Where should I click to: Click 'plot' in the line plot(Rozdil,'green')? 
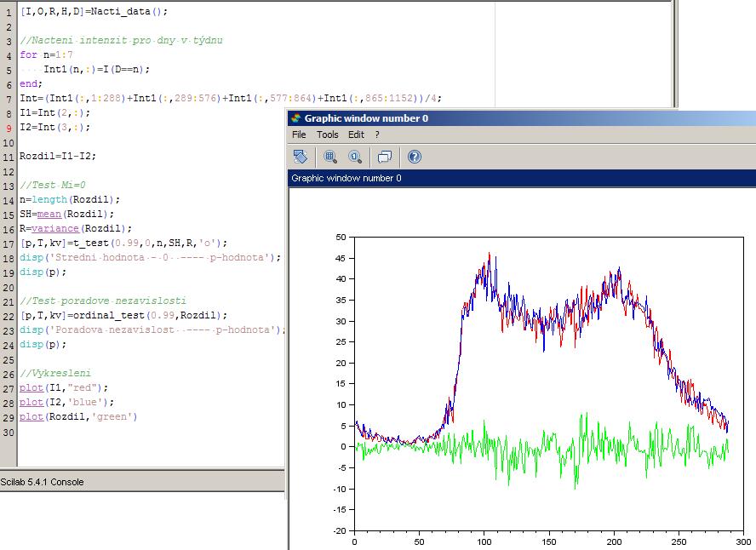point(31,416)
